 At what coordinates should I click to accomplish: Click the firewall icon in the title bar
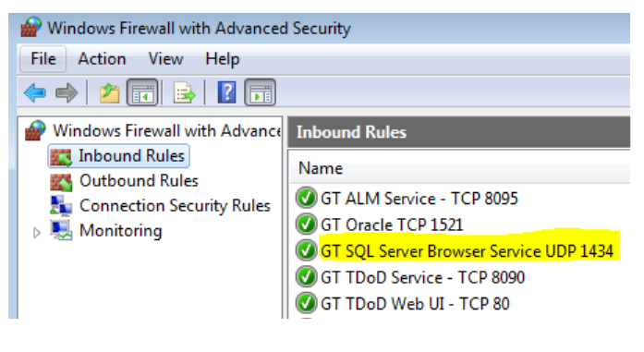30,27
